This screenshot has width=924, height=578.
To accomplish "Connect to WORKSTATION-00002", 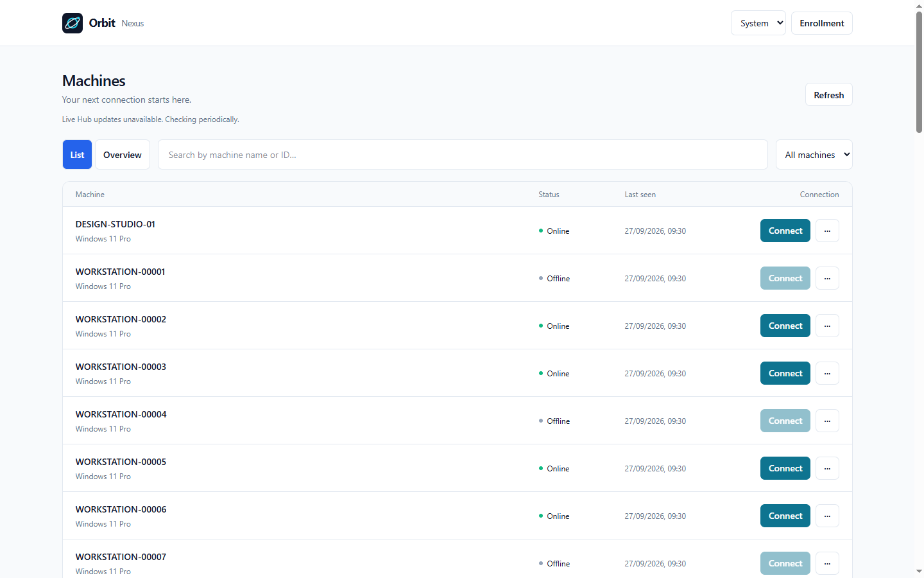I will pos(785,326).
